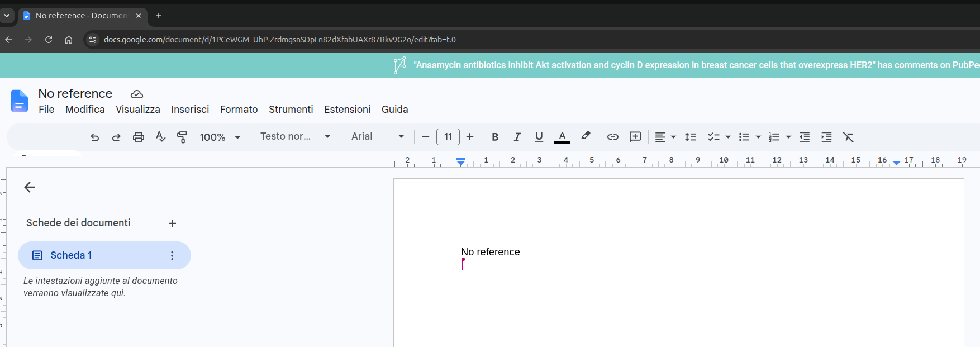Go back with the browser back arrow
The width and height of the screenshot is (980, 347).
point(8,40)
